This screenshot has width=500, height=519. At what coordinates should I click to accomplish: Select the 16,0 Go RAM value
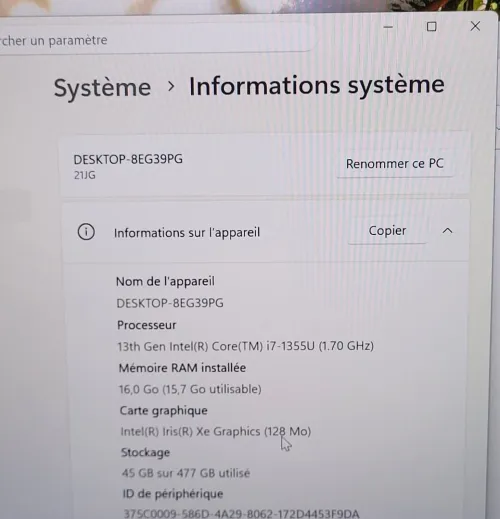point(190,389)
